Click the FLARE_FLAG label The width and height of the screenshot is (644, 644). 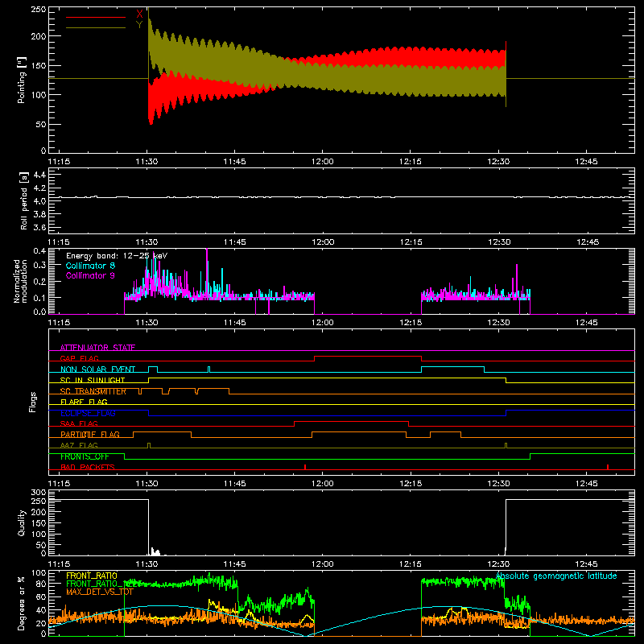coord(84,402)
